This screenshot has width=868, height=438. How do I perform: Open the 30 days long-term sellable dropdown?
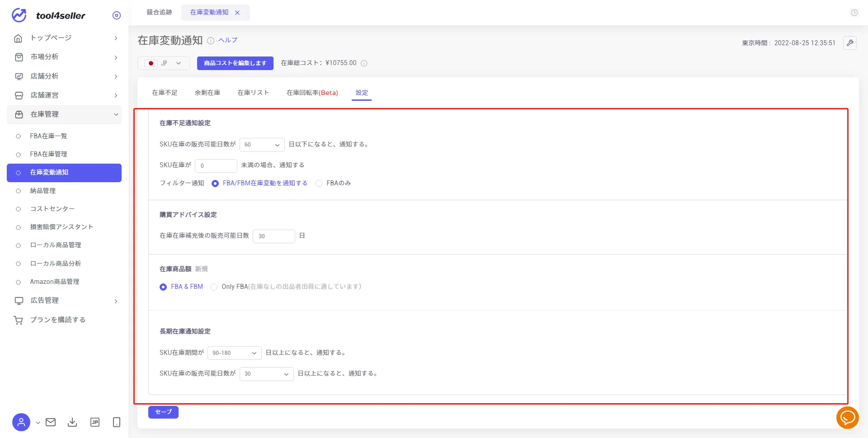pyautogui.click(x=267, y=374)
